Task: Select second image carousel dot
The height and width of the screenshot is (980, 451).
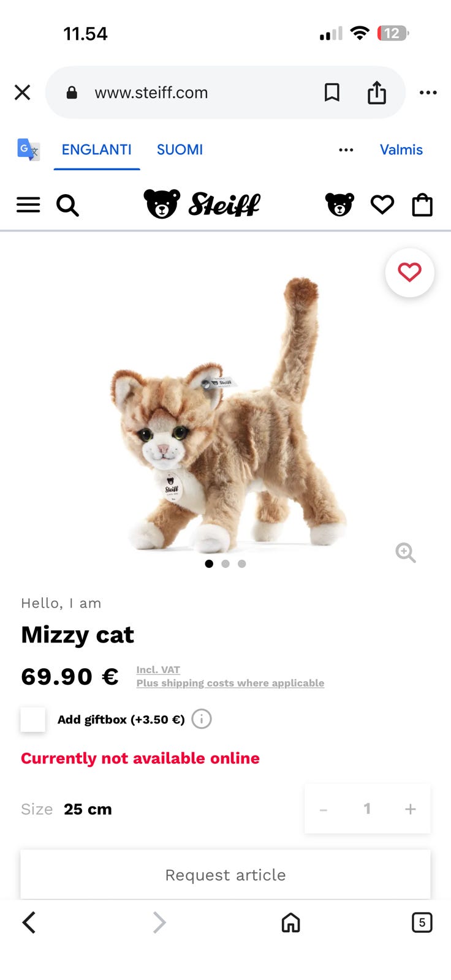Action: [225, 563]
